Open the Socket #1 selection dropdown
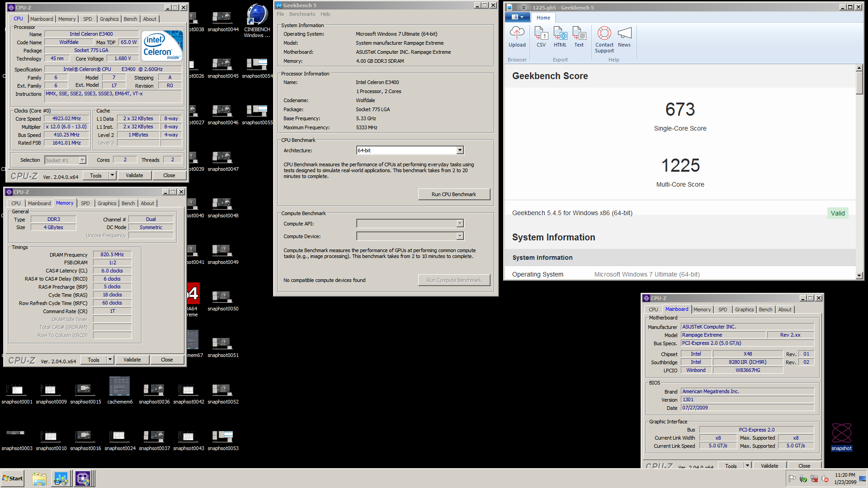The width and height of the screenshot is (868, 488). (x=82, y=160)
